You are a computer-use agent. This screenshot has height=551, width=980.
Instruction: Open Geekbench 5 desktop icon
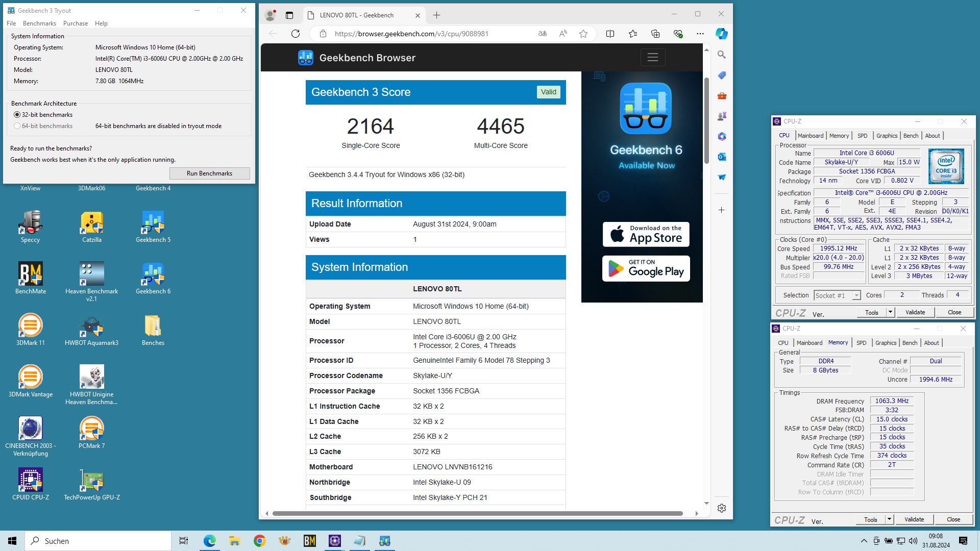tap(153, 227)
